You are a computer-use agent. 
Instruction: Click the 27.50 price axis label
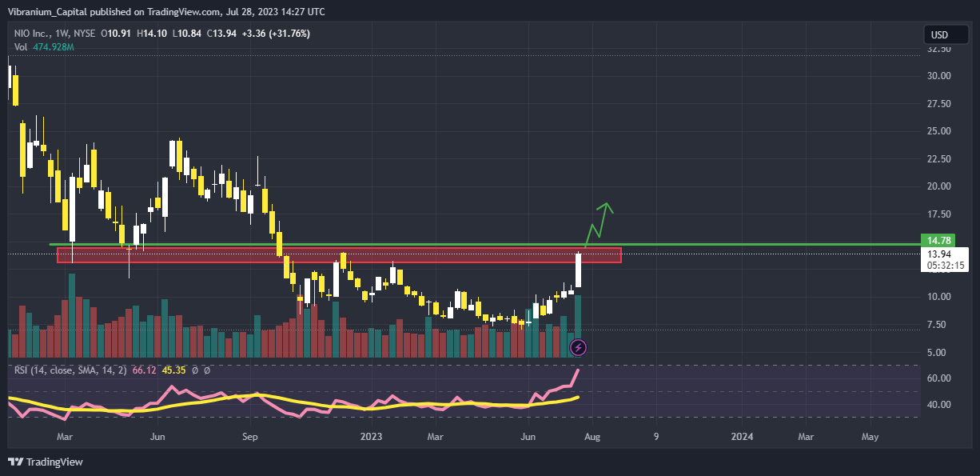pyautogui.click(x=939, y=104)
